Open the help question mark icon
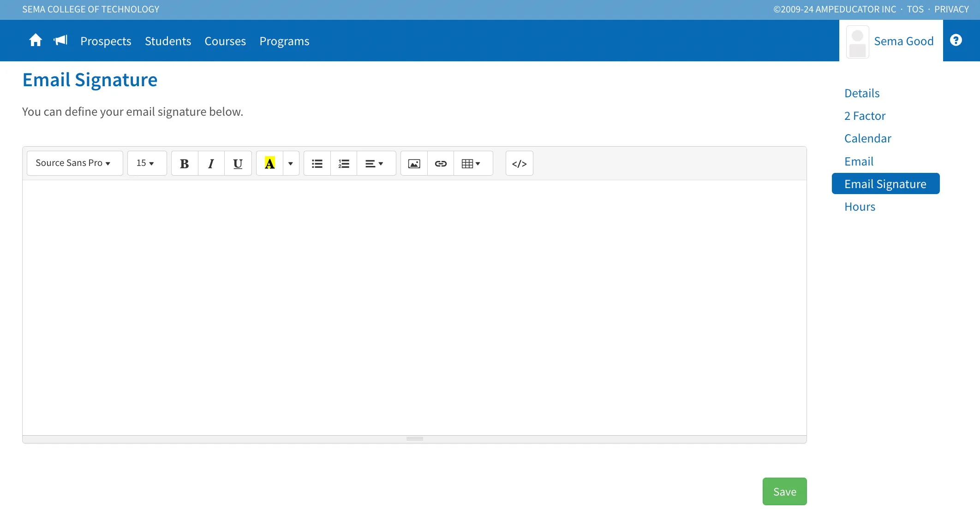This screenshot has height=532, width=980. click(x=956, y=40)
